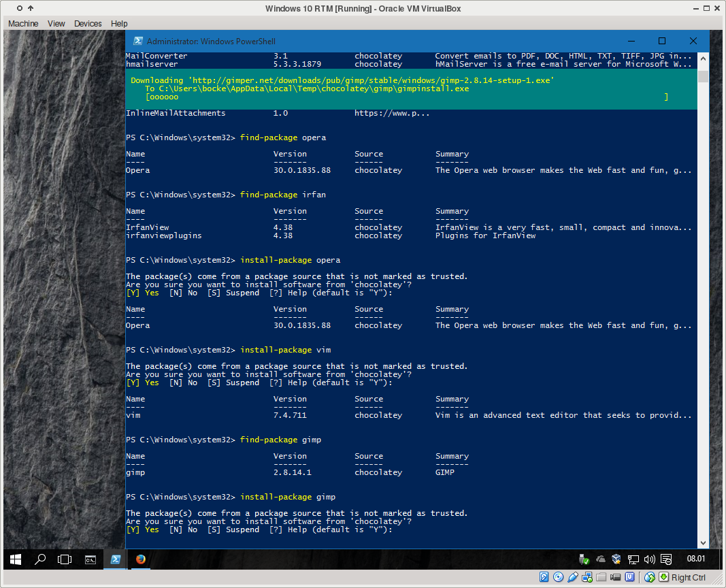Click VirtualBox optical drive indicator
This screenshot has width=726, height=588.
pos(559,577)
